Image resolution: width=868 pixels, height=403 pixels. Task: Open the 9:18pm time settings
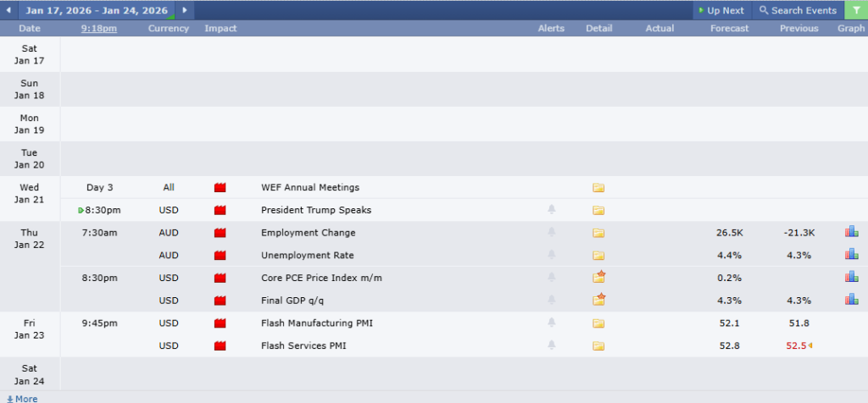click(99, 29)
